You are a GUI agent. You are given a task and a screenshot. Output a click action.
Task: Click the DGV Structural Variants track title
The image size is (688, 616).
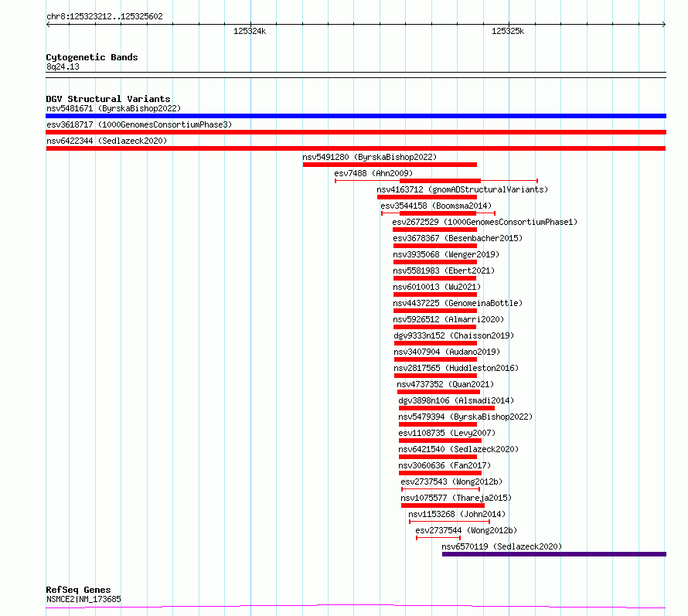pyautogui.click(x=108, y=99)
